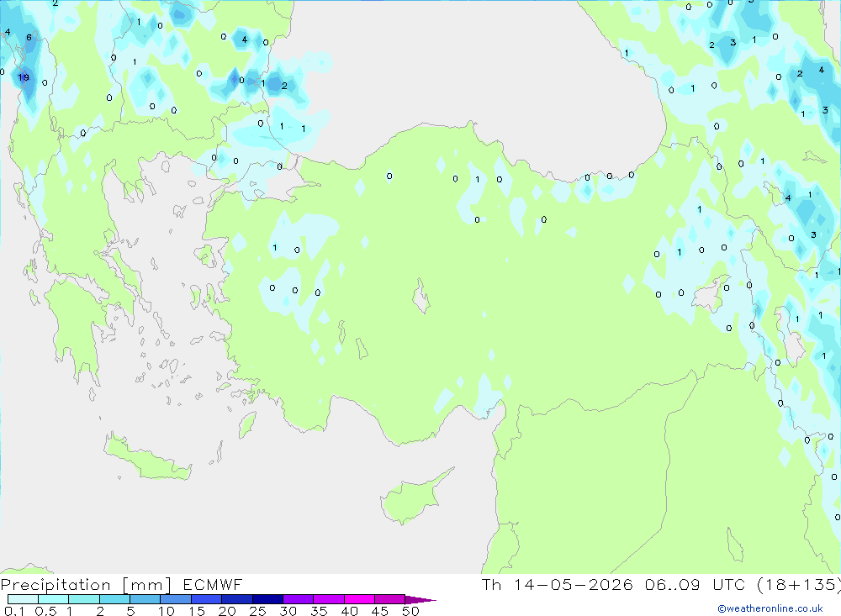Click the purple arrow at the legend end
This screenshot has height=616, width=841.
(420, 599)
